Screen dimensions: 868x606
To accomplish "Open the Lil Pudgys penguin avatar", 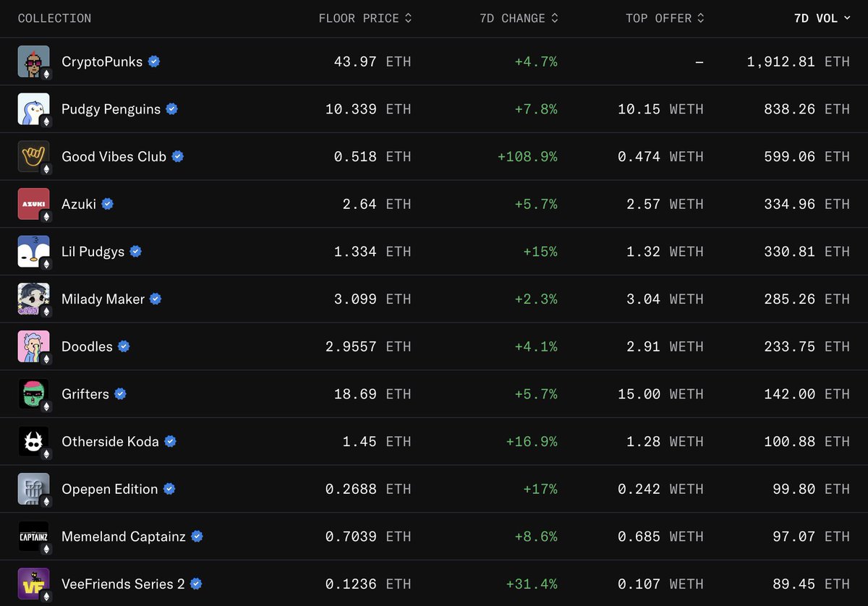I will click(x=34, y=252).
